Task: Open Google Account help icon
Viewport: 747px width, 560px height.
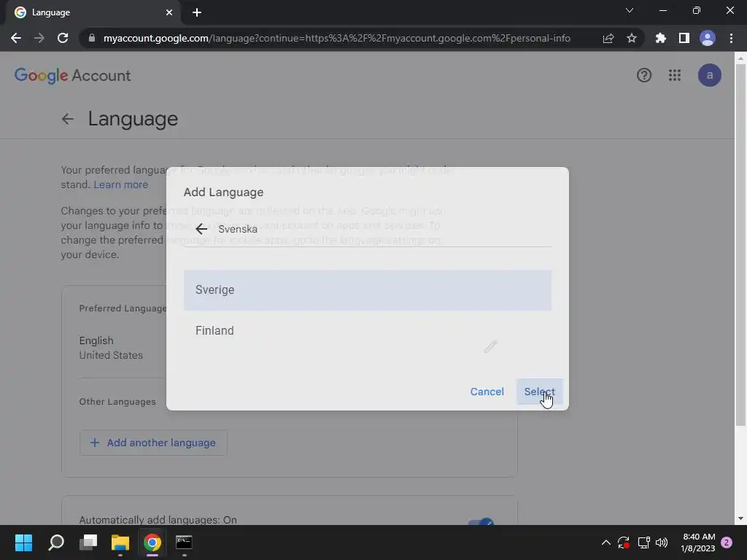Action: (x=643, y=75)
